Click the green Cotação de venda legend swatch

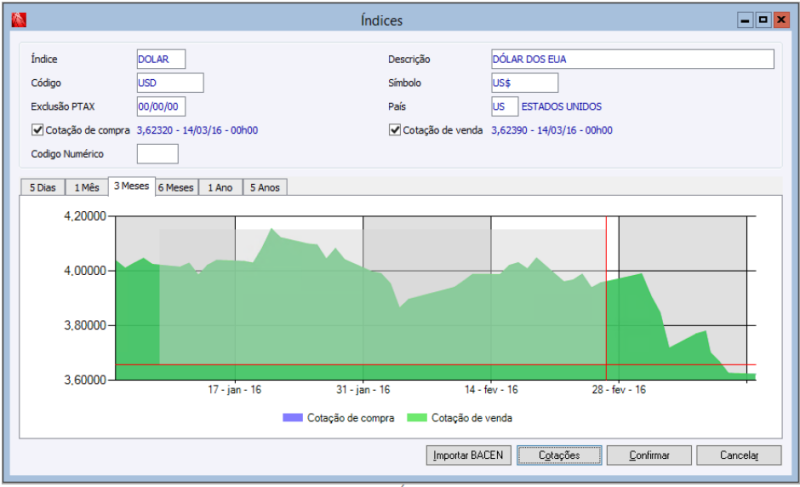point(417,418)
